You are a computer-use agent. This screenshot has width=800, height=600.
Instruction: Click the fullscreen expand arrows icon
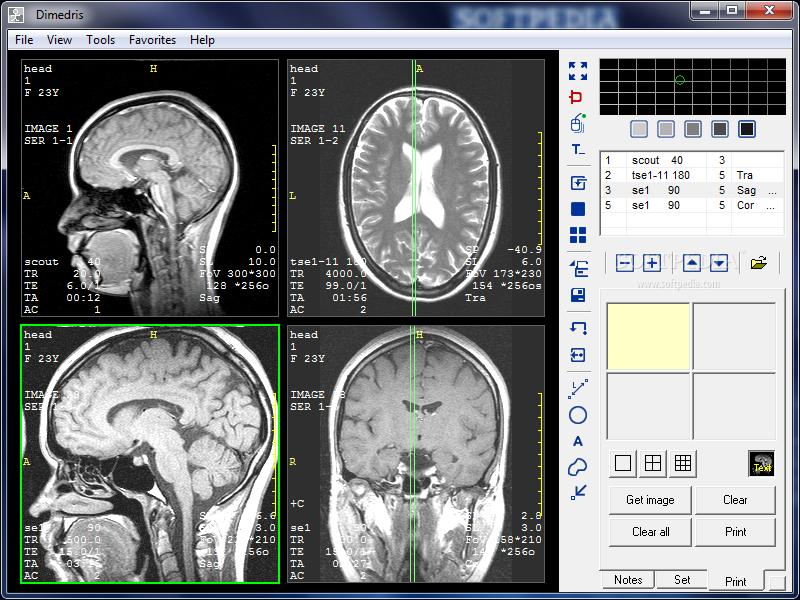[578, 71]
